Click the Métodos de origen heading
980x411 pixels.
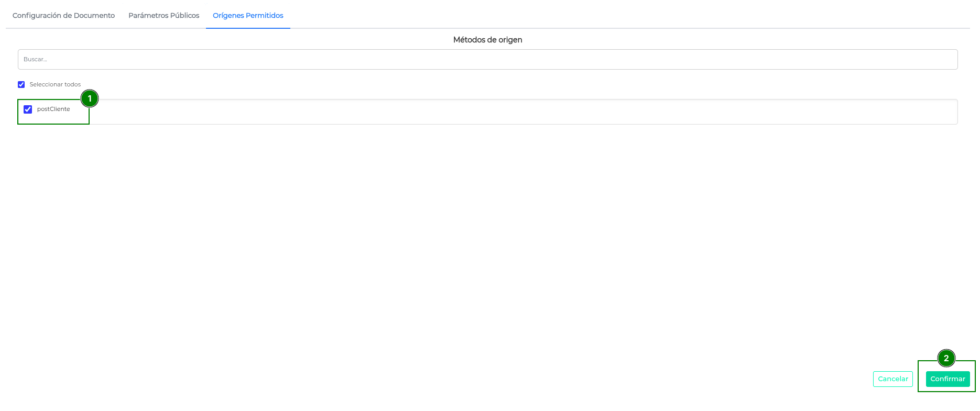487,40
